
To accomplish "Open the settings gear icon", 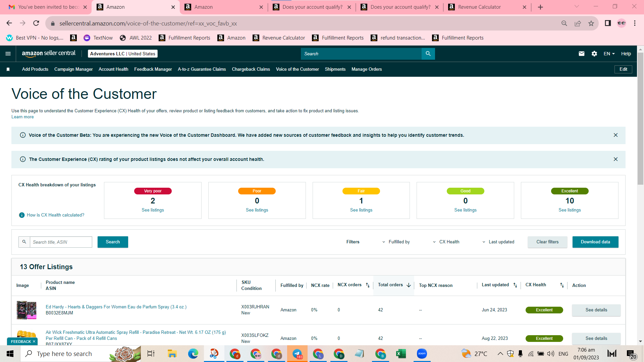I will coord(594,54).
